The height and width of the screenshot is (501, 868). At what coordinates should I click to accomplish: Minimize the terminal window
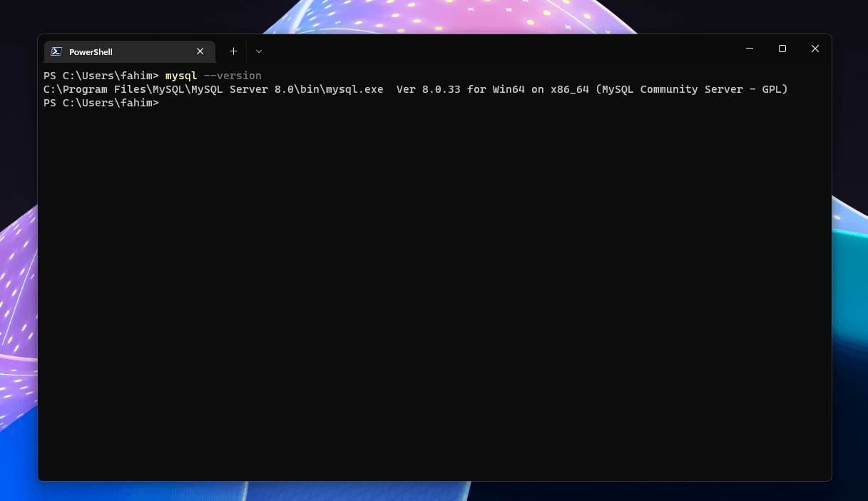[750, 49]
